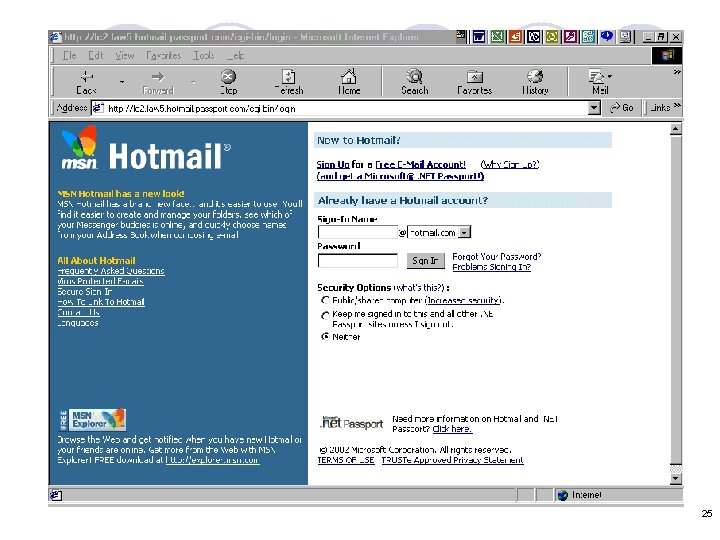The height and width of the screenshot is (540, 720).
Task: Click the Go button beside the address bar
Action: pyautogui.click(x=621, y=107)
